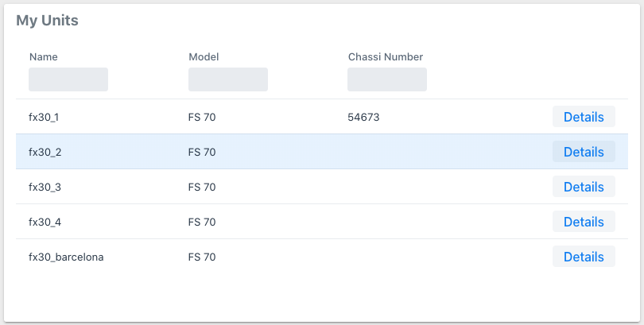This screenshot has height=325, width=644.
Task: Open Details for fx30_1
Action: 584,117
